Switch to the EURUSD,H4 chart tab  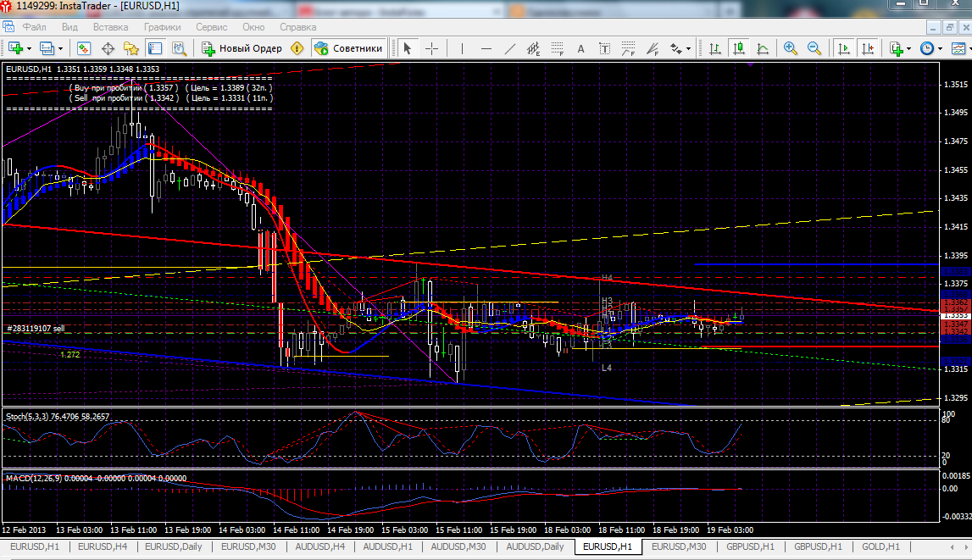(x=103, y=546)
